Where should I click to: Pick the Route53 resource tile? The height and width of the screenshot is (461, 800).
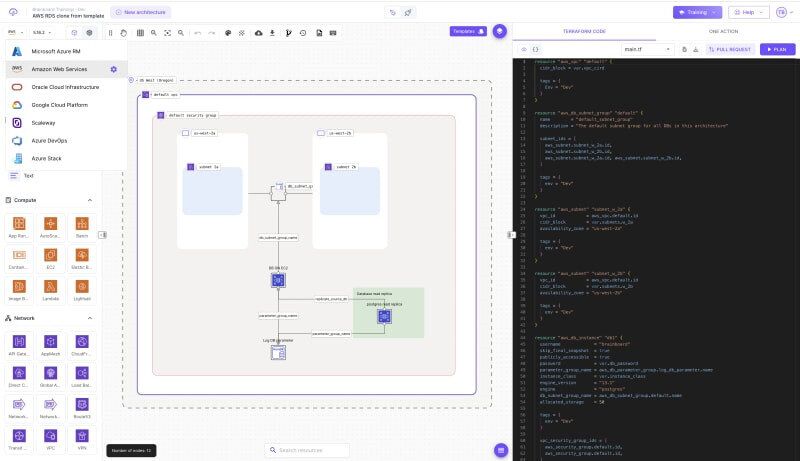click(x=82, y=407)
